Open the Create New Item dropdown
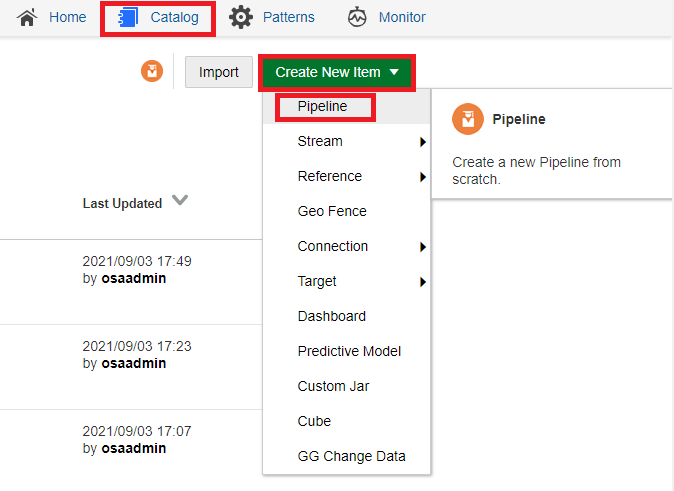 pyautogui.click(x=337, y=72)
